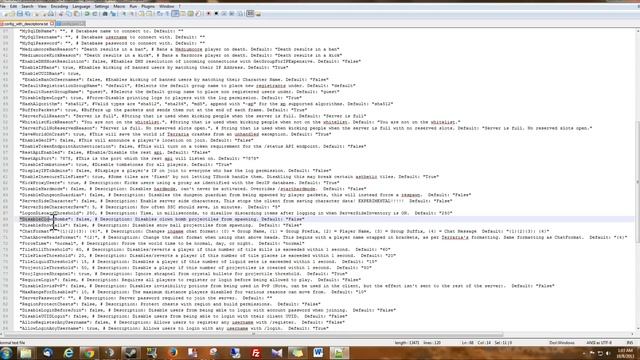This screenshot has height=360, width=640.
Task: Click the Copy toolbar icon
Action: point(69,14)
